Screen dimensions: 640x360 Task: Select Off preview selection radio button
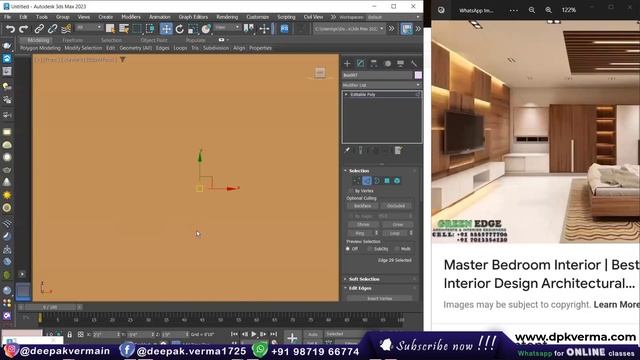pos(348,249)
